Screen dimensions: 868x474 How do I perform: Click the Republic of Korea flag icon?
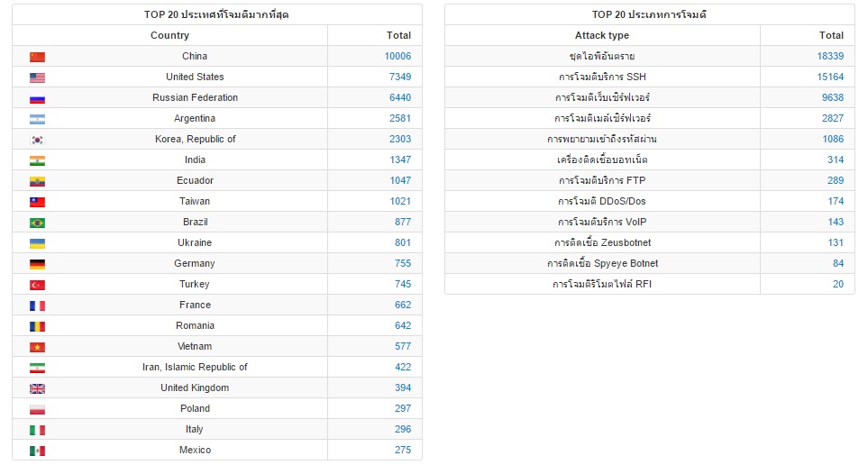pyautogui.click(x=37, y=140)
